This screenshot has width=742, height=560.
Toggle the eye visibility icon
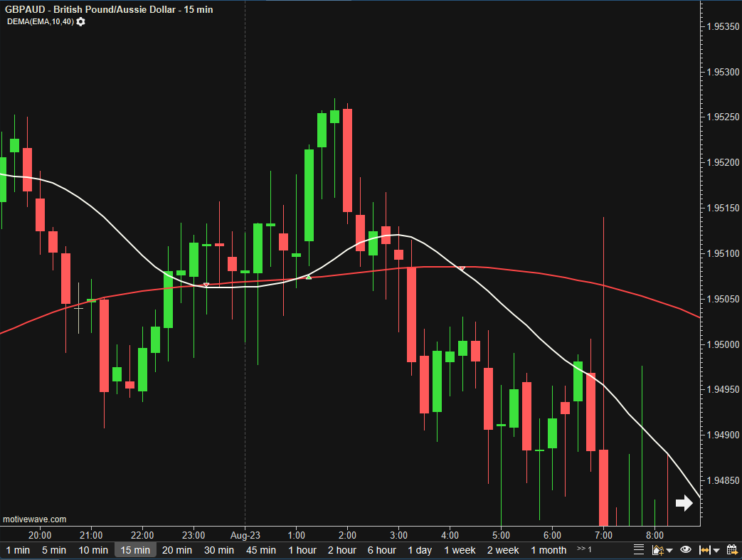[x=686, y=550]
